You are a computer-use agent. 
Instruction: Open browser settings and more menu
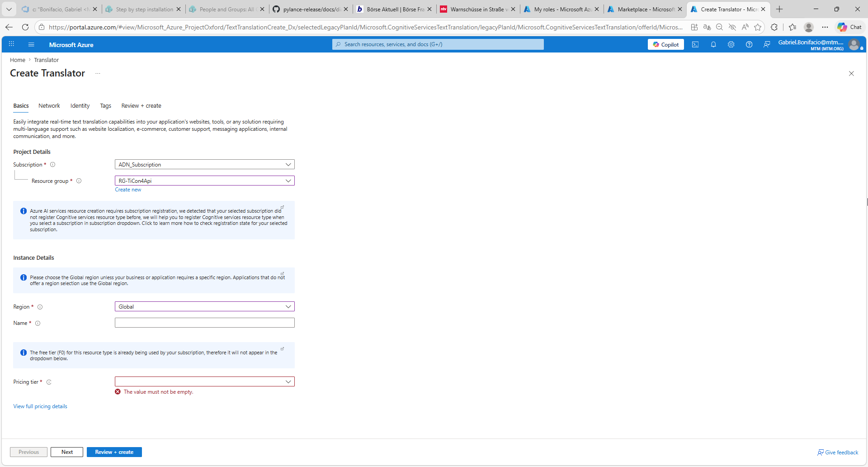coord(825,27)
